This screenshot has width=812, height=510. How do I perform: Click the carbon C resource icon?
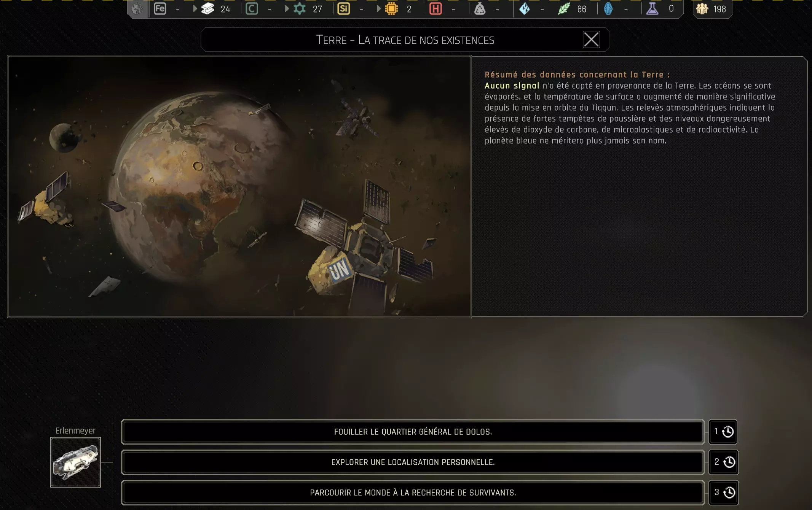point(252,8)
